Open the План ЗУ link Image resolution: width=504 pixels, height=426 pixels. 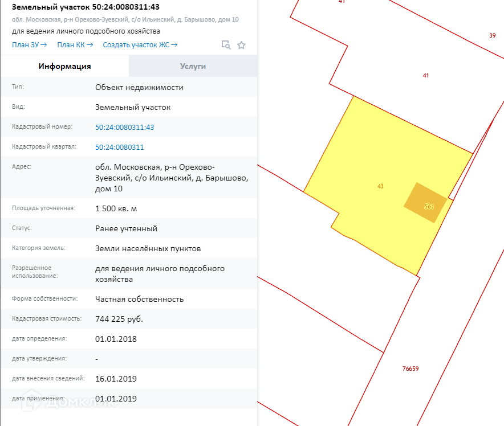[29, 44]
